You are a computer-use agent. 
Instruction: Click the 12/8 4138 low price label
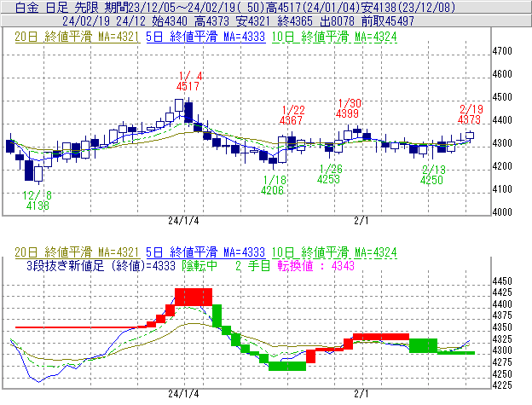pyautogui.click(x=38, y=200)
